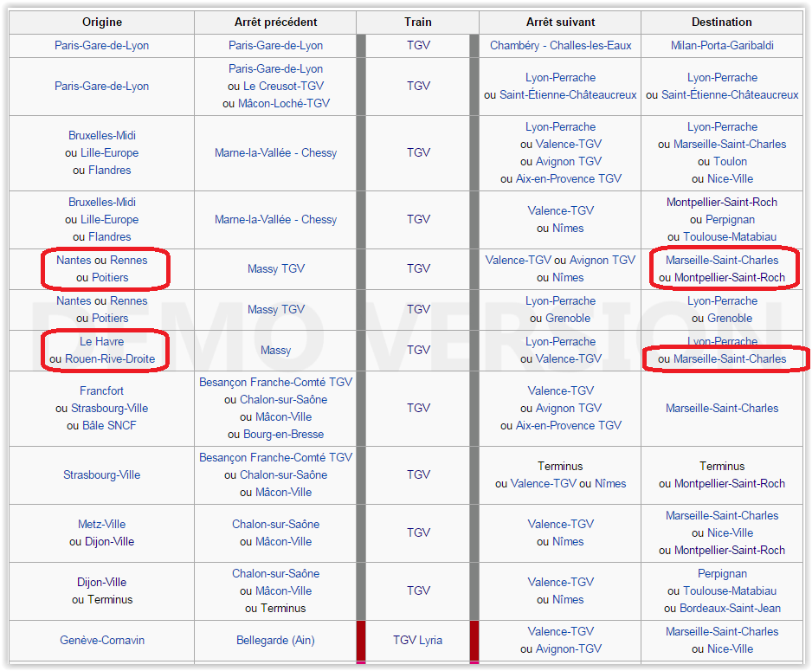The image size is (812, 671).
Task: Click Strasbourg-Ville in the Francfort origin cell
Action: (109, 409)
